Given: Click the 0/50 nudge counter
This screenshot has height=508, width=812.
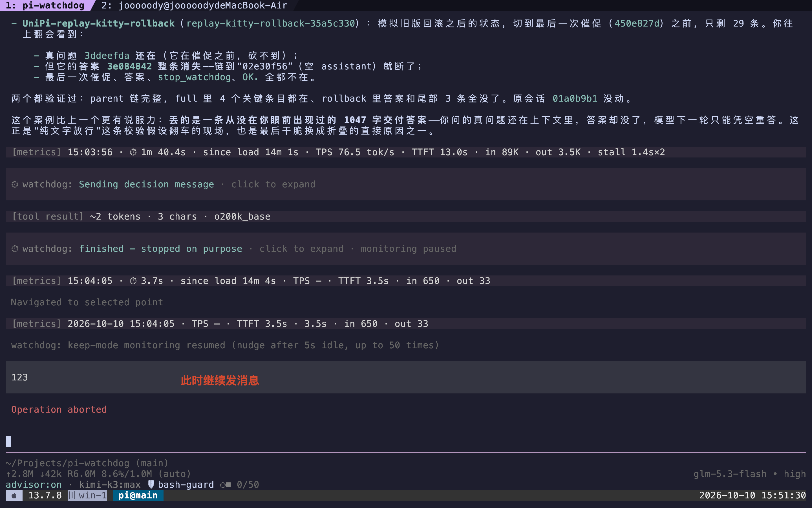Looking at the screenshot, I should point(248,485).
